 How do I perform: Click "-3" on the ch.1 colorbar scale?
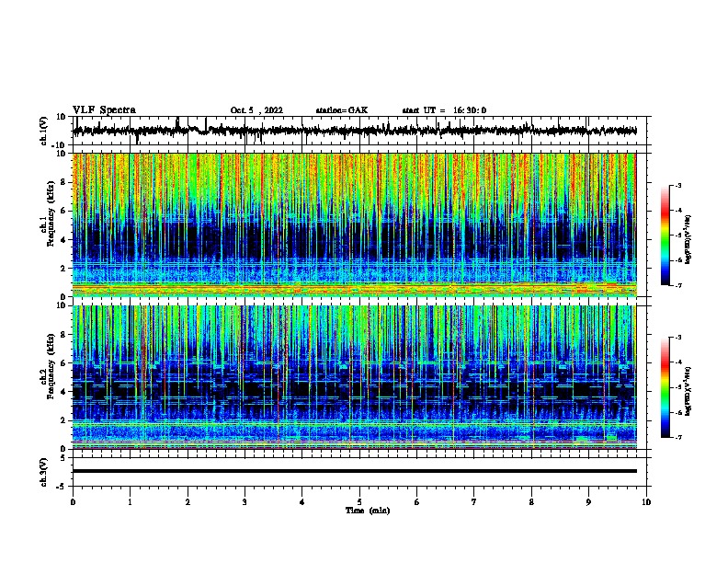(678, 185)
